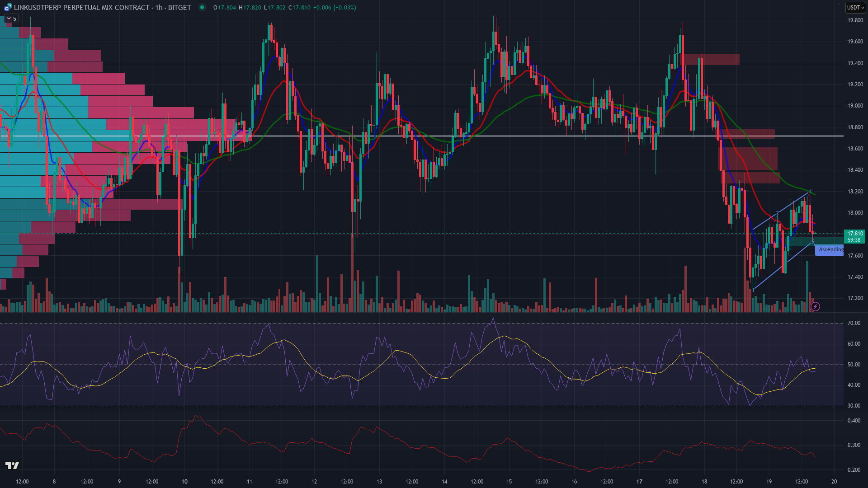868x488 pixels.
Task: Click the LINK coin symbol logo icon
Action: click(8, 8)
